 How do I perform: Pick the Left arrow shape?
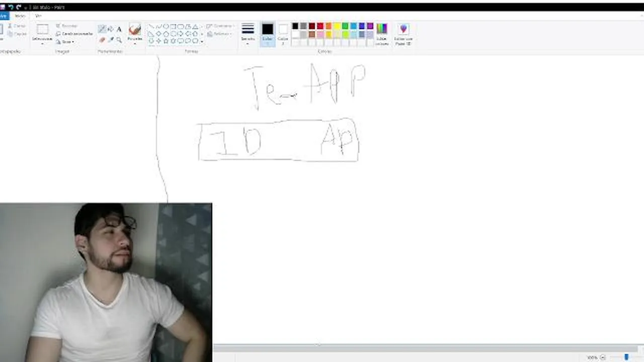coord(188,34)
